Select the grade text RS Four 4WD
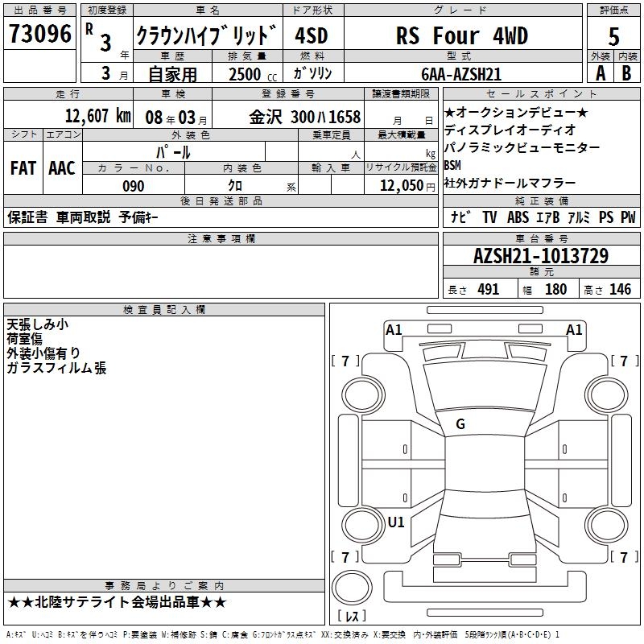 461,35
